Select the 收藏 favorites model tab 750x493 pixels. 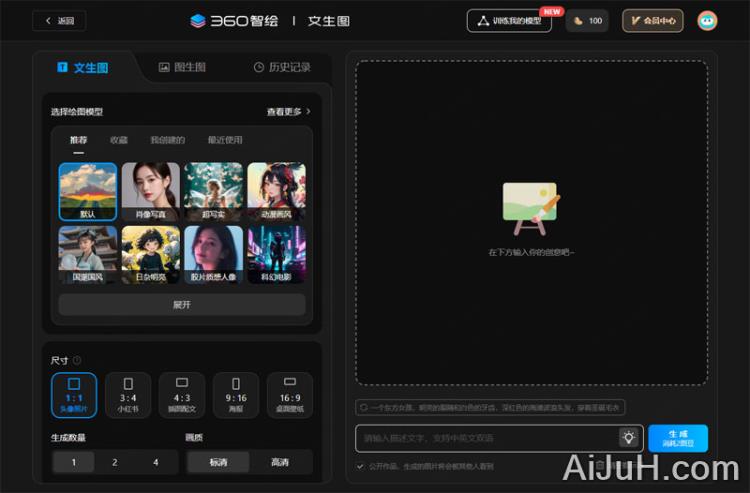pos(119,140)
